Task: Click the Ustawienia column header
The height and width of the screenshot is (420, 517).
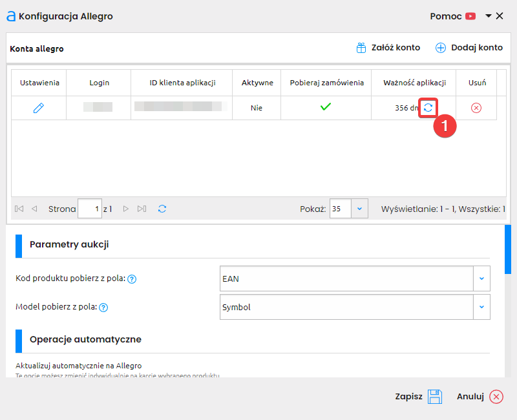Action: (x=39, y=83)
